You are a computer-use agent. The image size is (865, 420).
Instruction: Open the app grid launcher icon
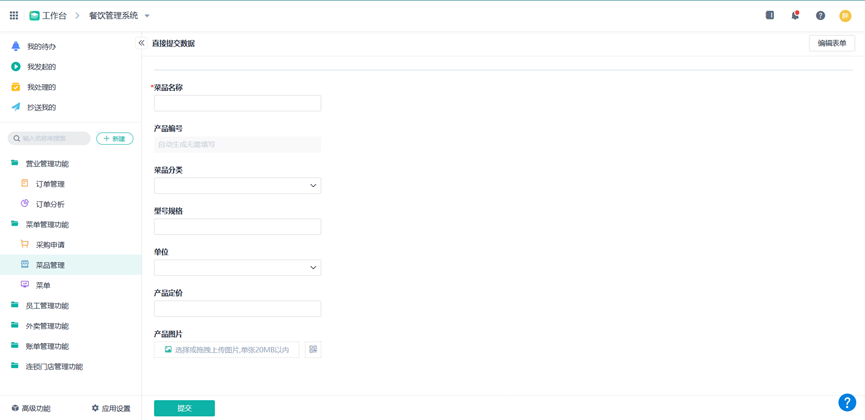point(14,16)
